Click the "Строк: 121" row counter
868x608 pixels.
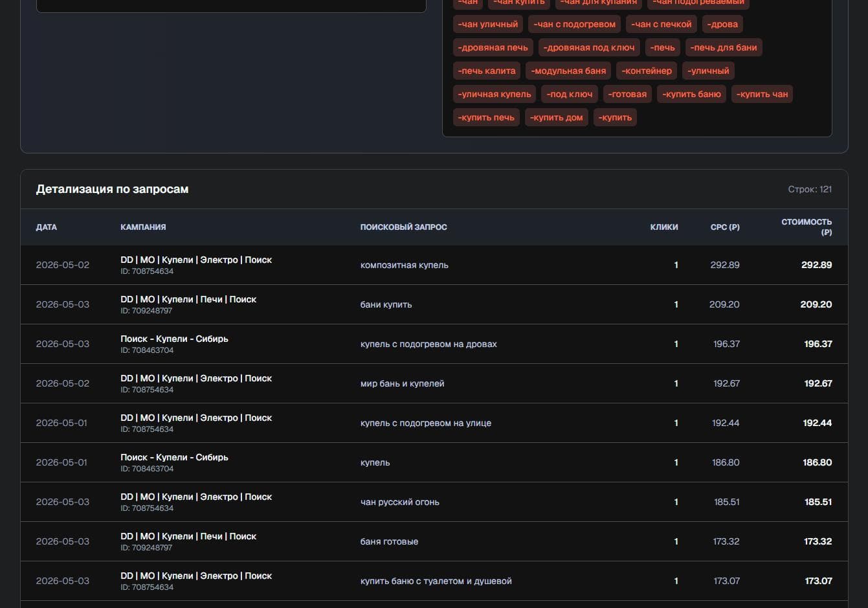point(810,189)
